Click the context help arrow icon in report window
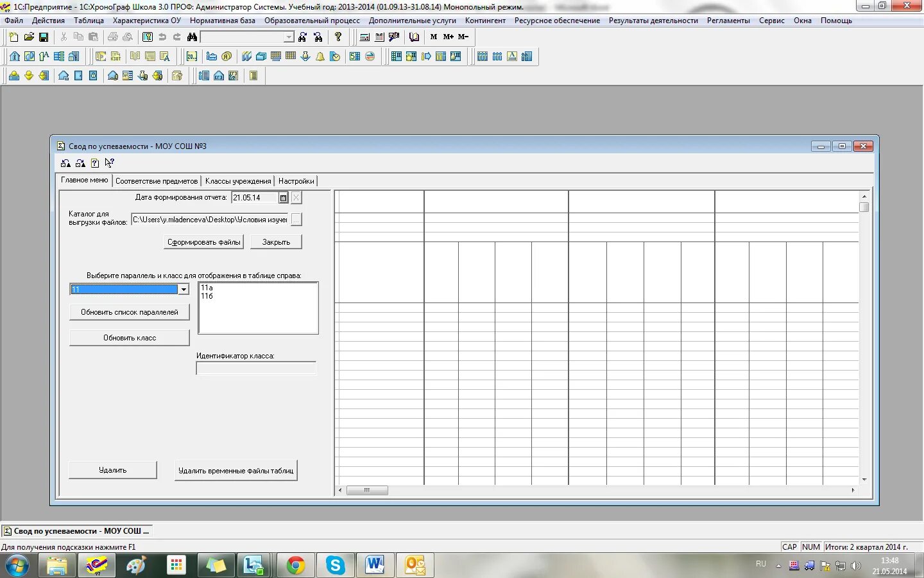 [110, 163]
